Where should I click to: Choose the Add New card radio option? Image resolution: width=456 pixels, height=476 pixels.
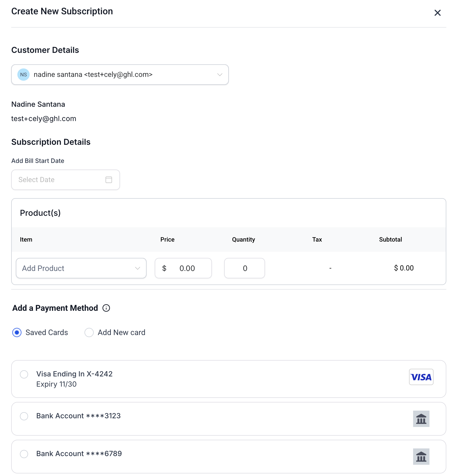click(x=89, y=332)
